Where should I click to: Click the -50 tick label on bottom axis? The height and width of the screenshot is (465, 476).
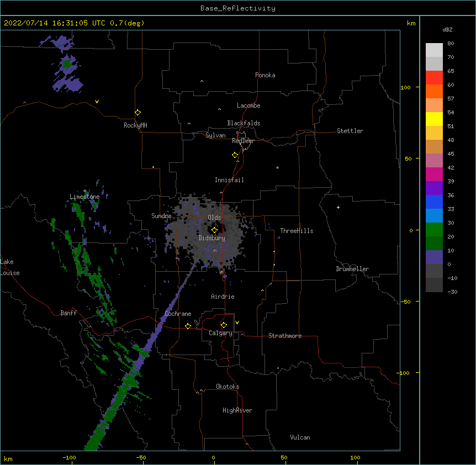pyautogui.click(x=141, y=457)
